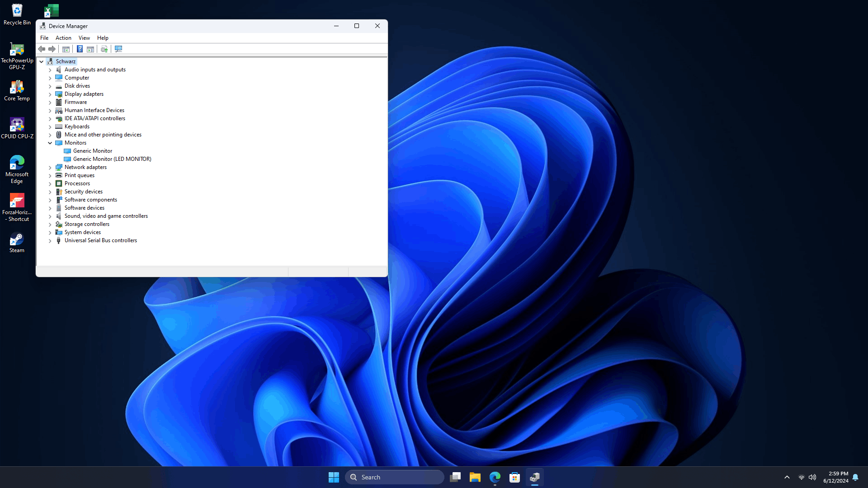
Task: Expand Universal Serial Bus controllers
Action: 50,240
